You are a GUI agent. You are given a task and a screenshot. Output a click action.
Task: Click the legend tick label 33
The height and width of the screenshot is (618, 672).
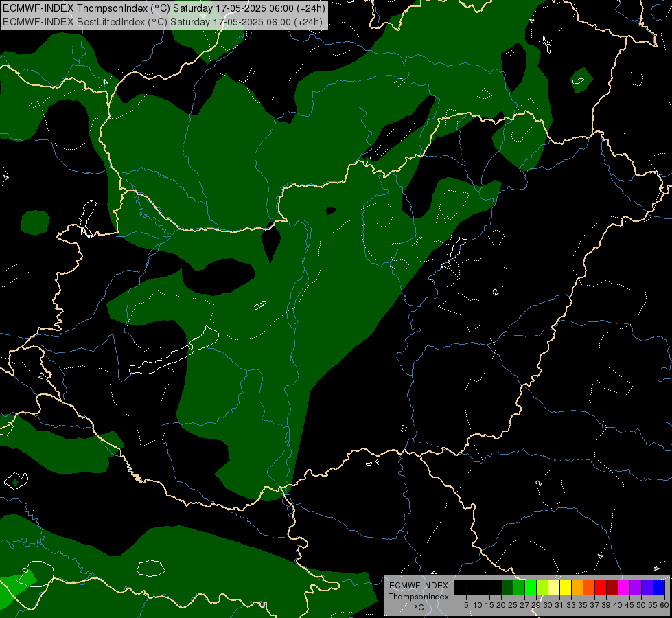coord(571,605)
